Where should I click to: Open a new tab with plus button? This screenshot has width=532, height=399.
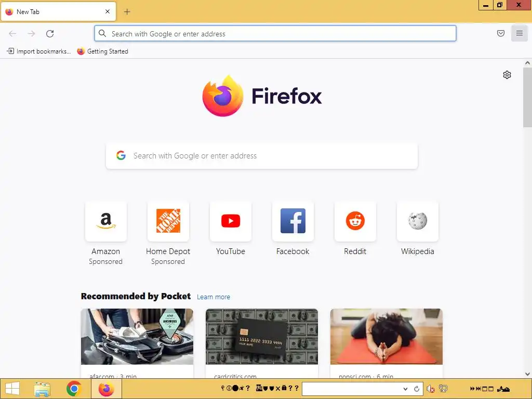(x=127, y=12)
